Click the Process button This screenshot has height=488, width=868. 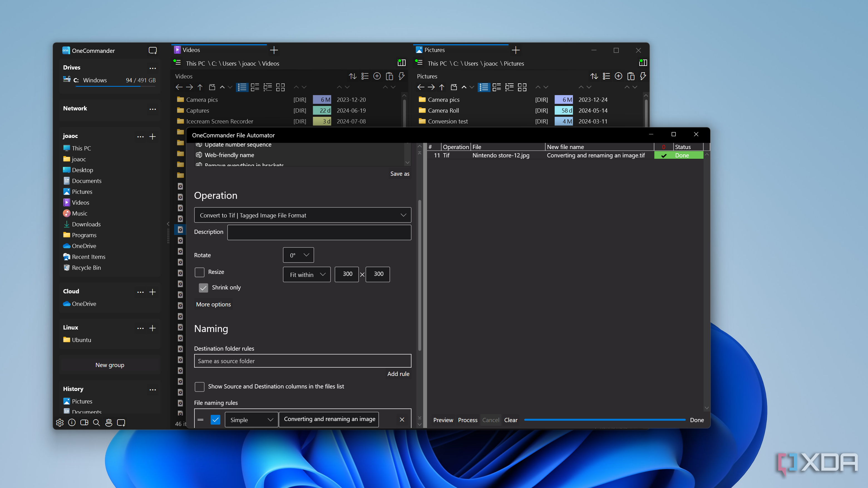(468, 420)
